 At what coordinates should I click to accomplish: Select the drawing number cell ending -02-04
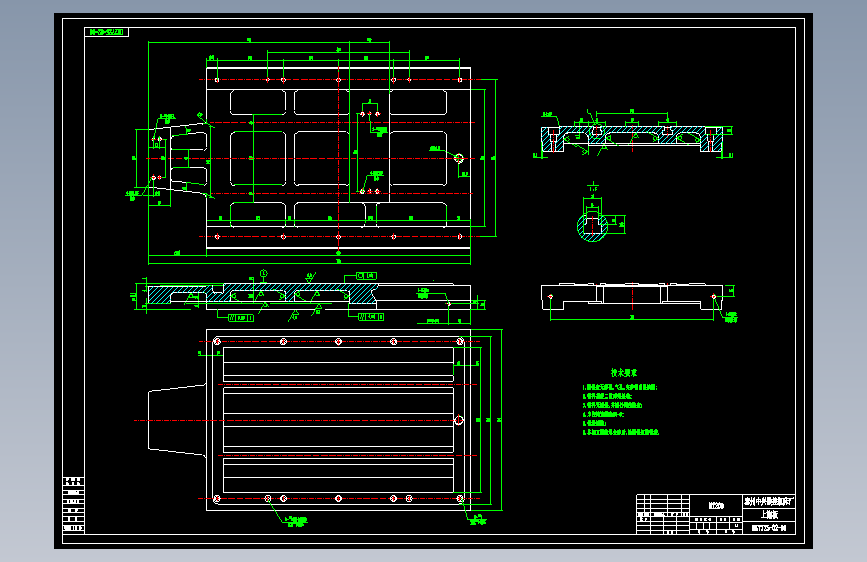769,528
